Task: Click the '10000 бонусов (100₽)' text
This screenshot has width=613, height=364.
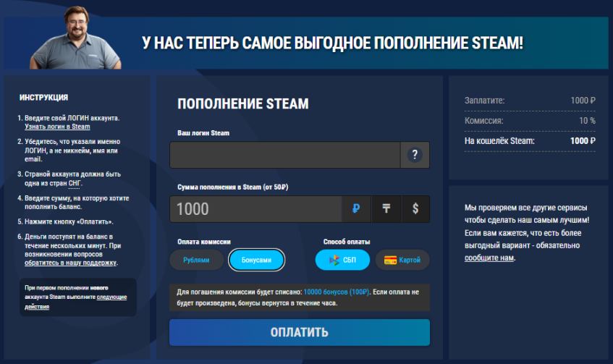Action: point(337,292)
